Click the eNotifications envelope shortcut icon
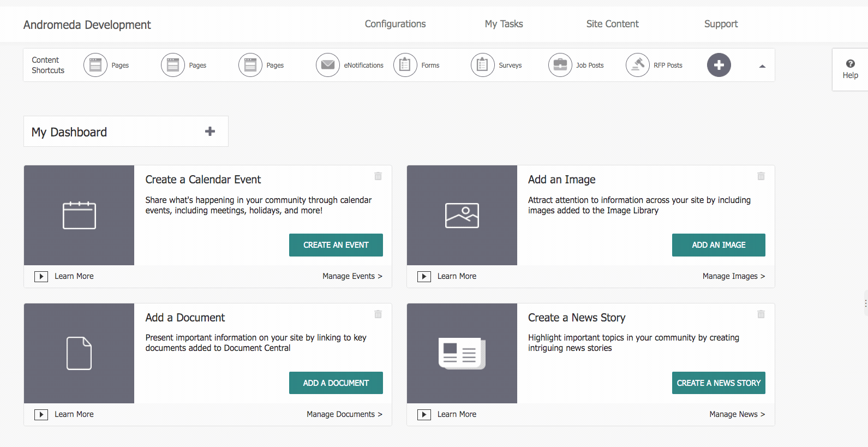868x447 pixels. click(327, 65)
